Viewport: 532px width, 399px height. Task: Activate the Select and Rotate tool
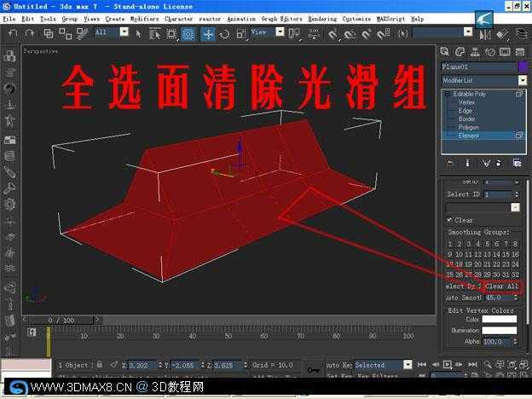coord(224,34)
